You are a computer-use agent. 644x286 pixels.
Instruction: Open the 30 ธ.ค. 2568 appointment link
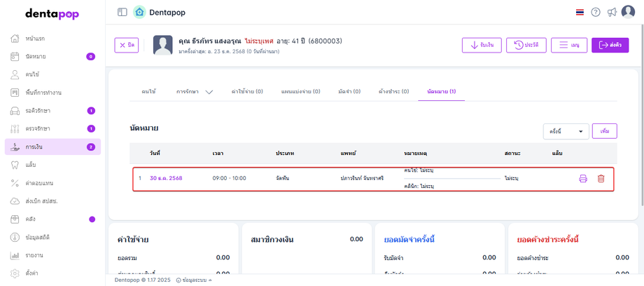click(166, 179)
